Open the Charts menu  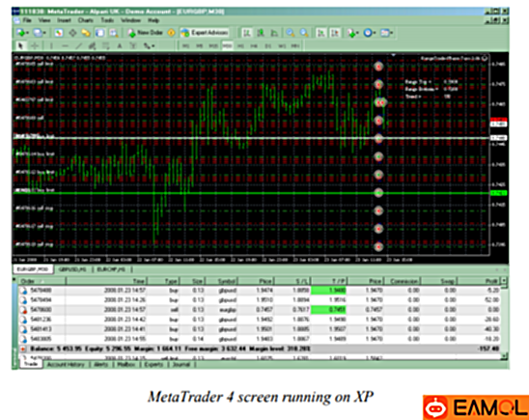pyautogui.click(x=86, y=20)
